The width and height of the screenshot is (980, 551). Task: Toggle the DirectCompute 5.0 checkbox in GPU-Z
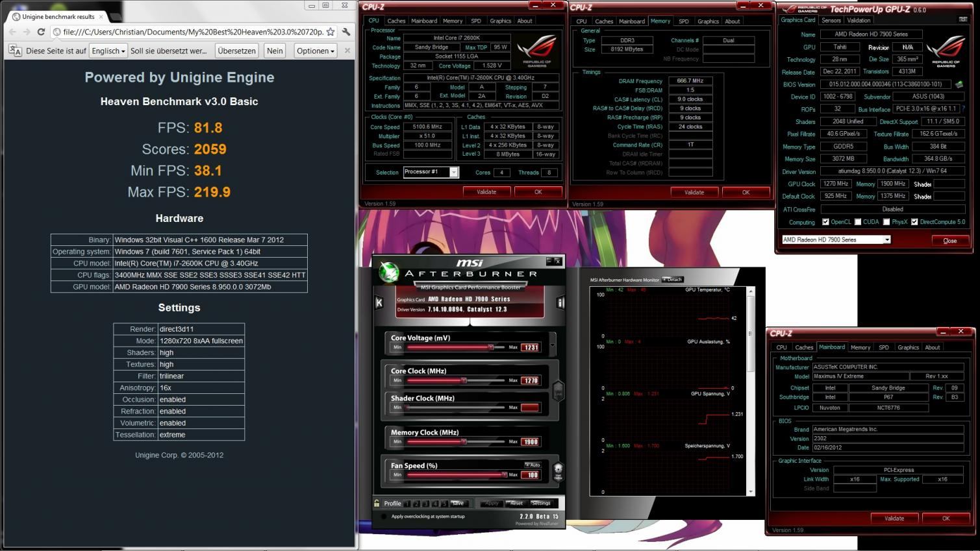pyautogui.click(x=914, y=222)
